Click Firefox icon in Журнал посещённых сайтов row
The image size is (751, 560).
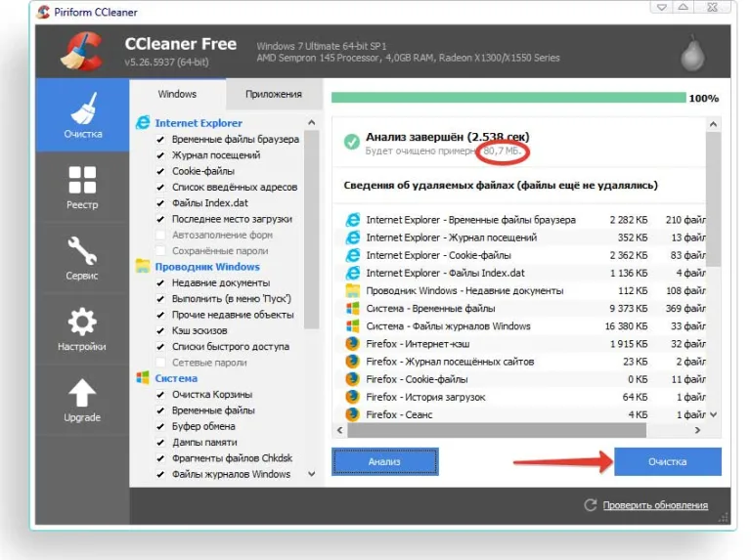click(x=352, y=362)
